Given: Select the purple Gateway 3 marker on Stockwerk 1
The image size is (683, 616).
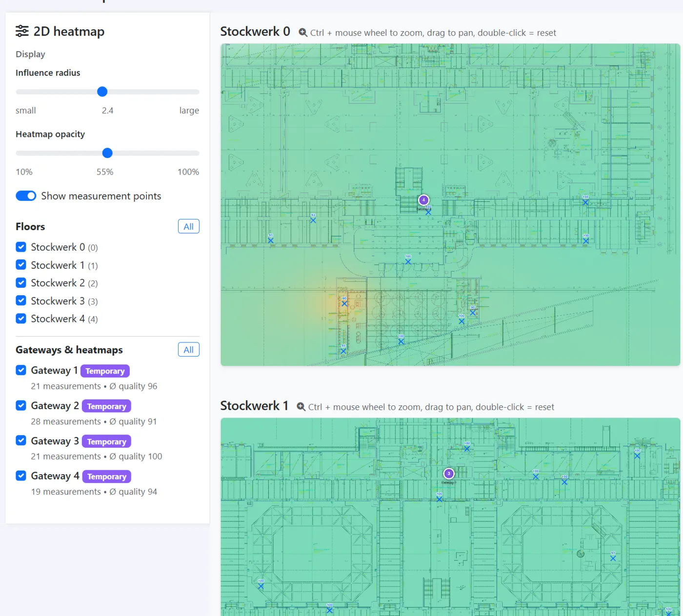Looking at the screenshot, I should [448, 474].
